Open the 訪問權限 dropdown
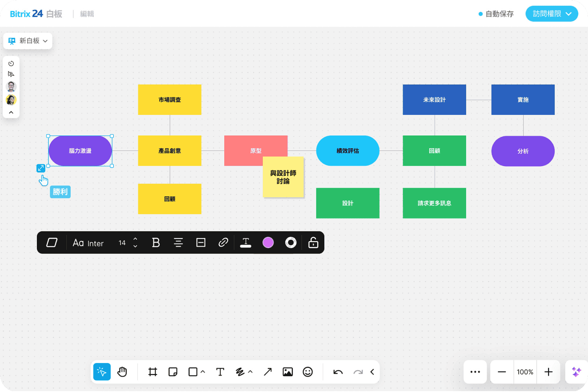The image size is (588, 392). [x=552, y=14]
